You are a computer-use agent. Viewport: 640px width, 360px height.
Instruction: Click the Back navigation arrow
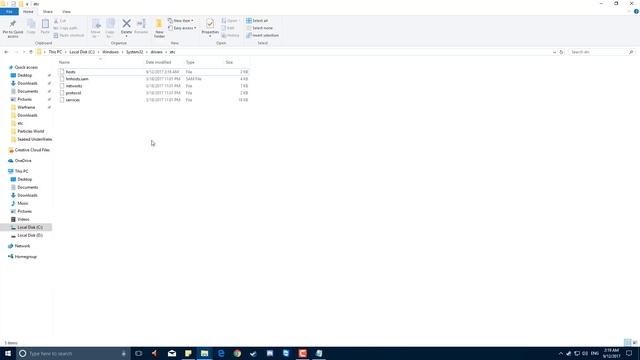(6, 52)
